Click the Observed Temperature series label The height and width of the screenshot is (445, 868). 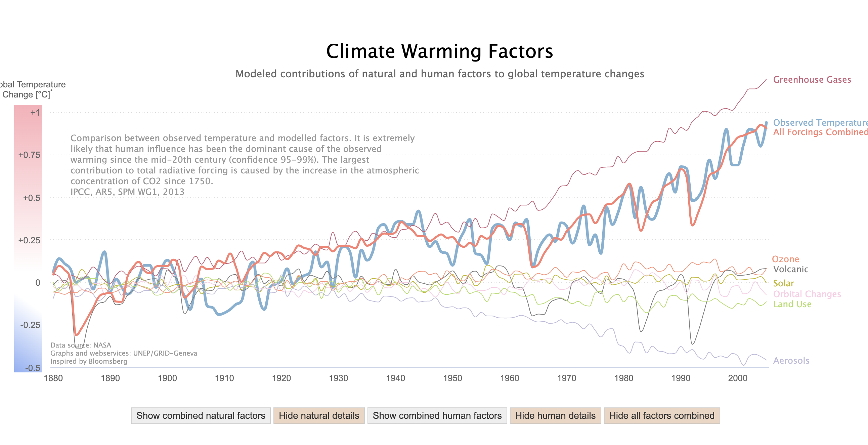(x=820, y=122)
